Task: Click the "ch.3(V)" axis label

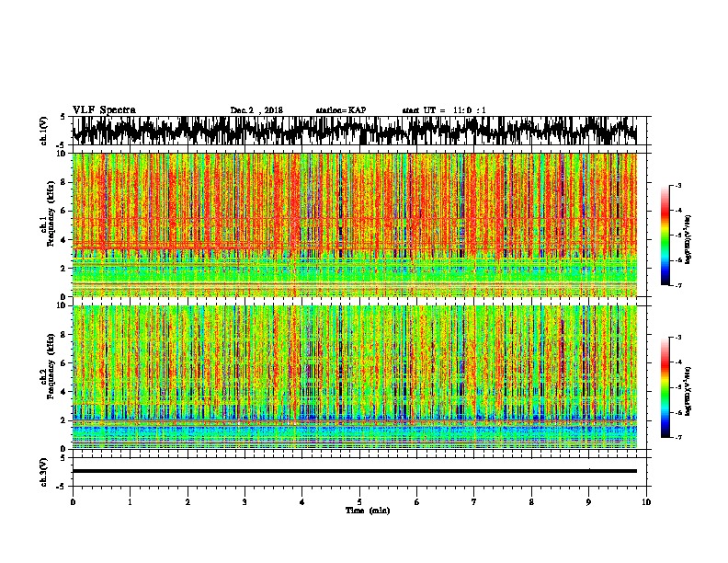Action: coord(44,472)
